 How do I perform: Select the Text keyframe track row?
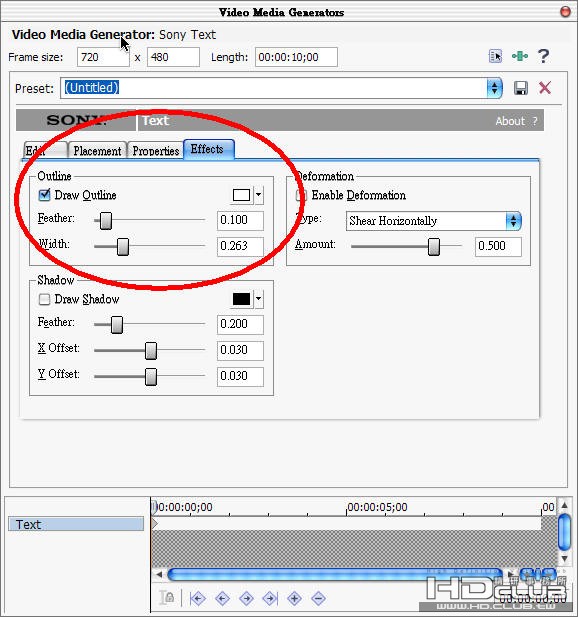(x=76, y=524)
